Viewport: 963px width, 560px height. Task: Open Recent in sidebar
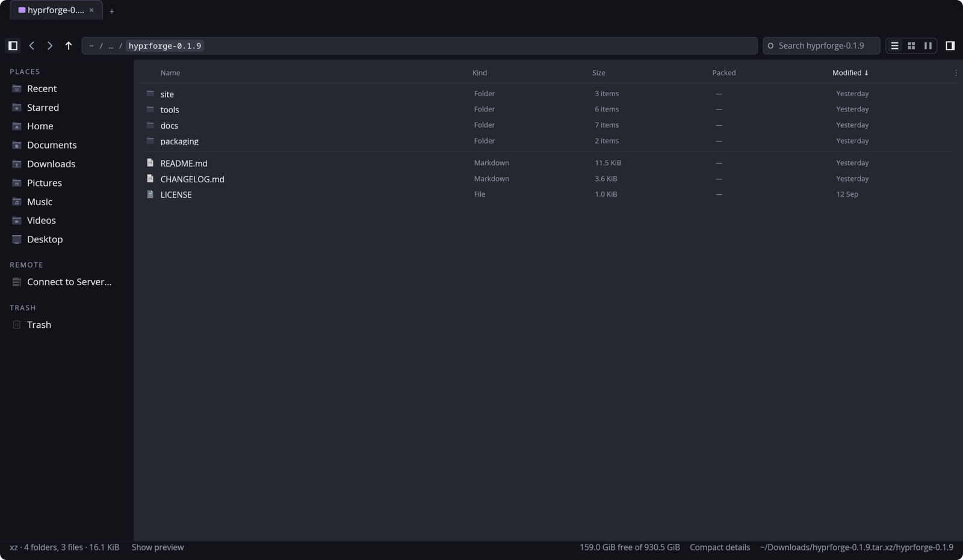66,88
